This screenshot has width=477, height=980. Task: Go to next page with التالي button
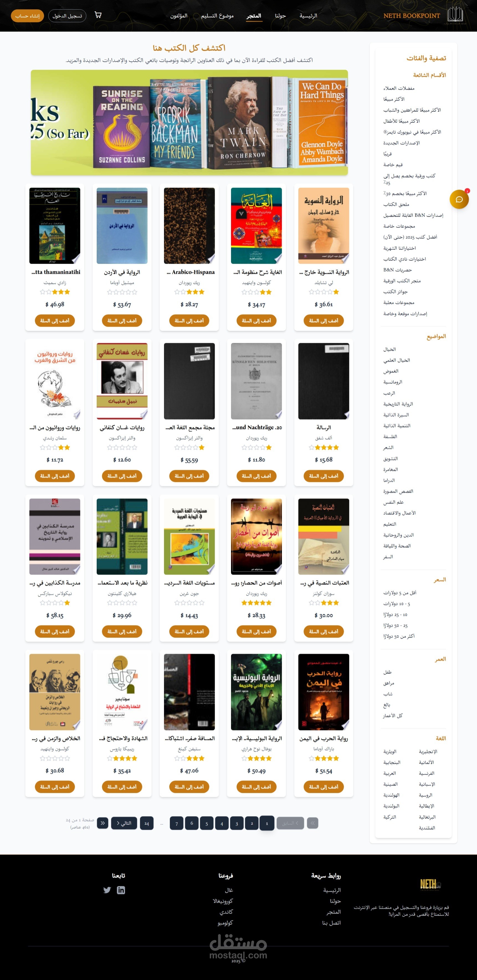point(124,823)
